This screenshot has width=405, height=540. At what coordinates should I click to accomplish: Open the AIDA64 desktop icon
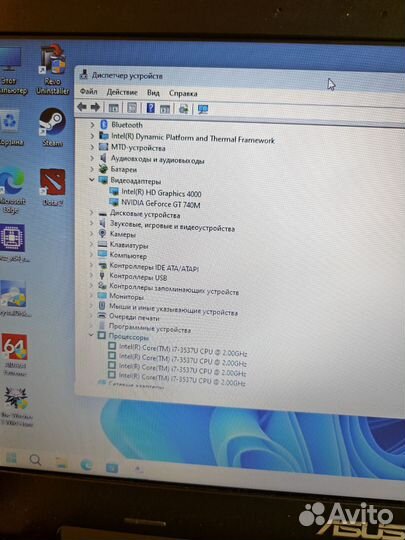[x=14, y=355]
